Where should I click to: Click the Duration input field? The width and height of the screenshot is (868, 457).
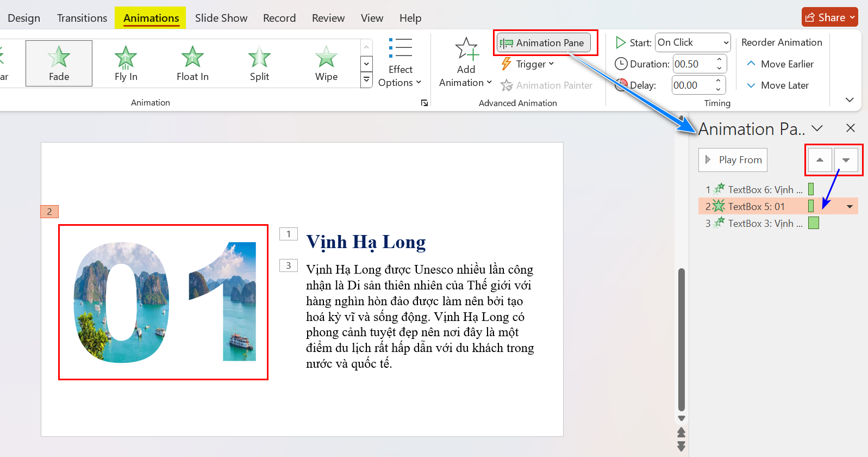[x=694, y=64]
